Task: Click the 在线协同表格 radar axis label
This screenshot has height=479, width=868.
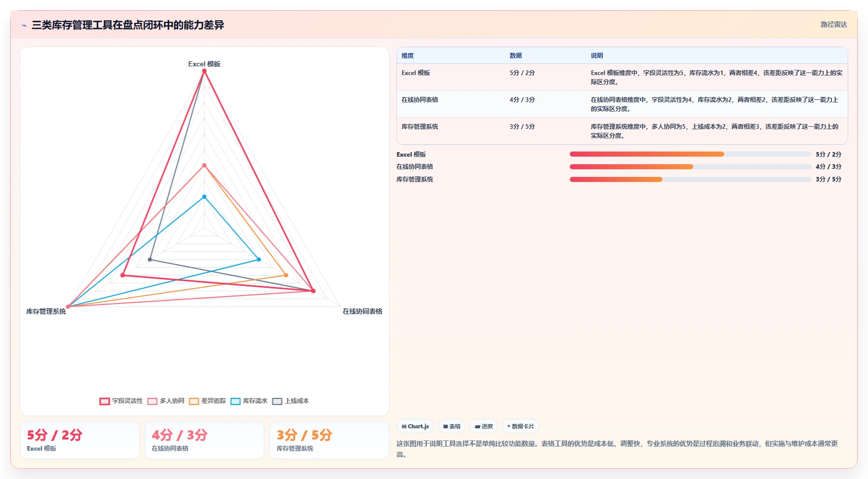Action: (363, 311)
